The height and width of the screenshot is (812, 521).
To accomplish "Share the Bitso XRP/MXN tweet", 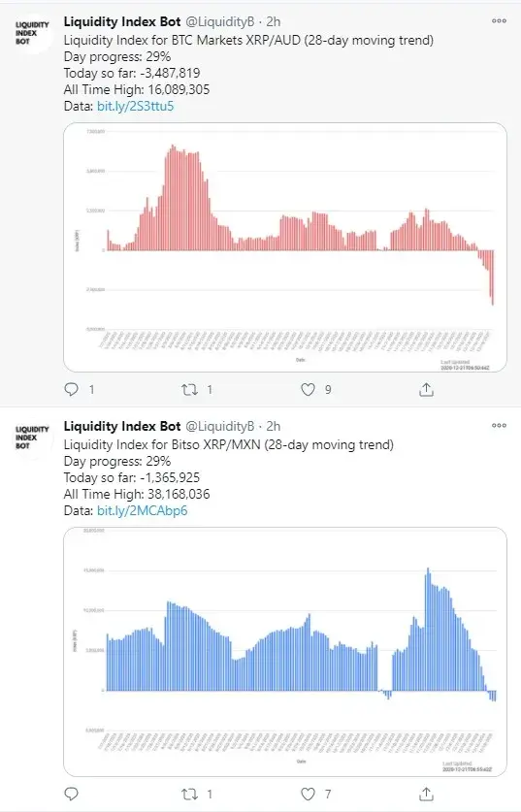I will pos(426,794).
